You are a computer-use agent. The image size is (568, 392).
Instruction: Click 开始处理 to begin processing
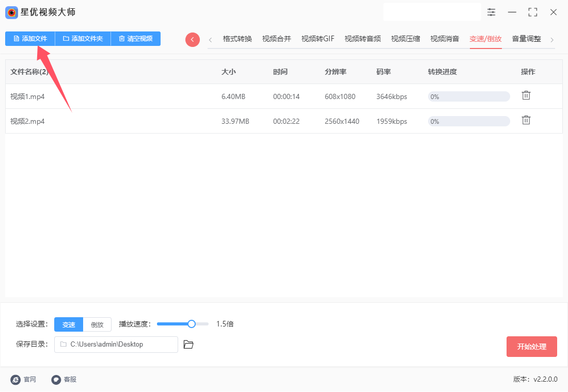pyautogui.click(x=531, y=347)
